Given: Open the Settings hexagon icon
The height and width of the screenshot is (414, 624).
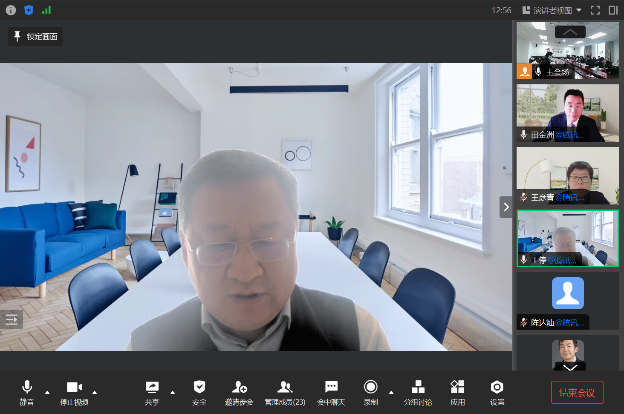Looking at the screenshot, I should [497, 387].
